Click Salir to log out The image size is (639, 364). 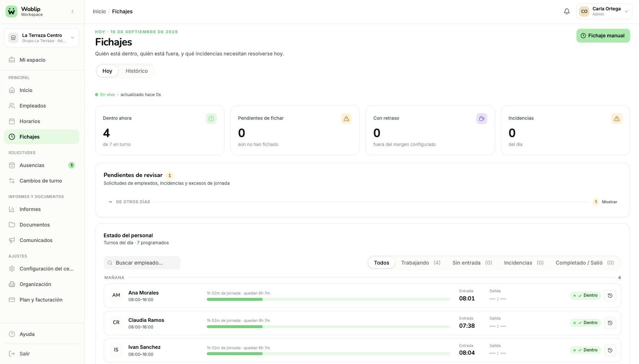(41, 354)
